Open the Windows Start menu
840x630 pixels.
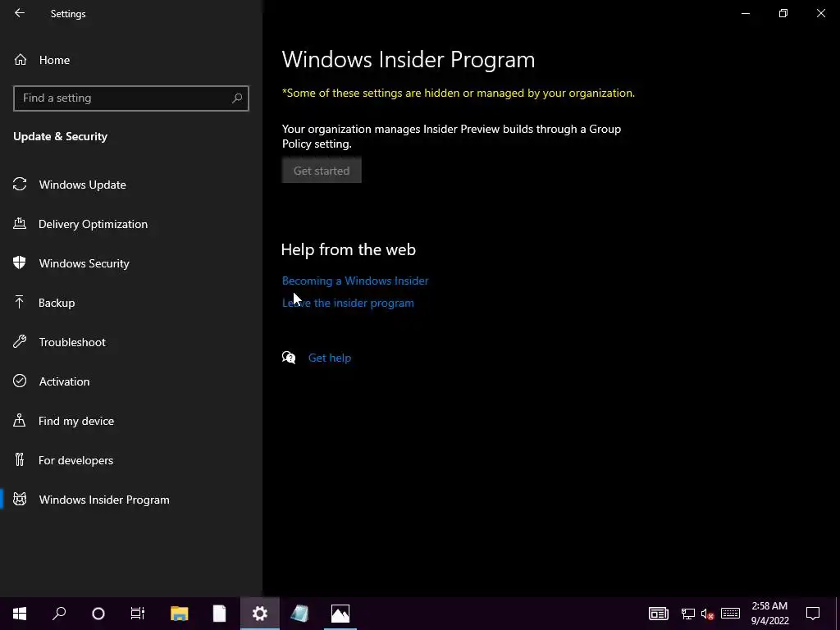tap(20, 614)
